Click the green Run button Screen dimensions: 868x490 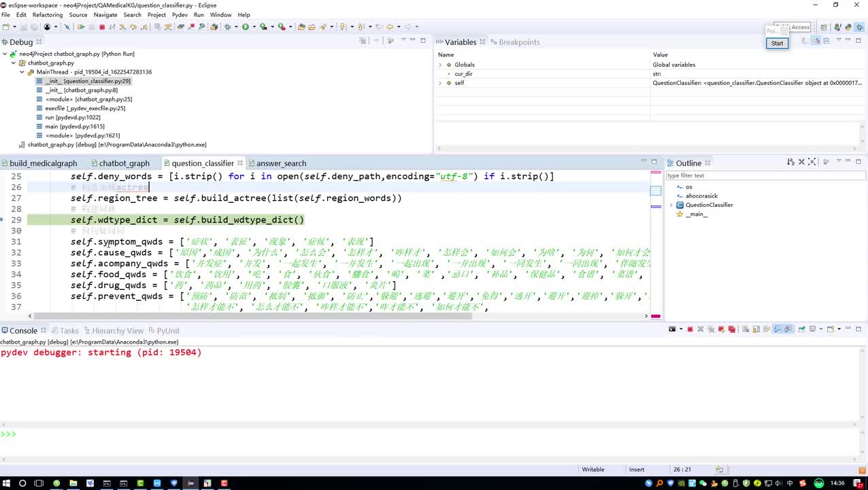[245, 27]
